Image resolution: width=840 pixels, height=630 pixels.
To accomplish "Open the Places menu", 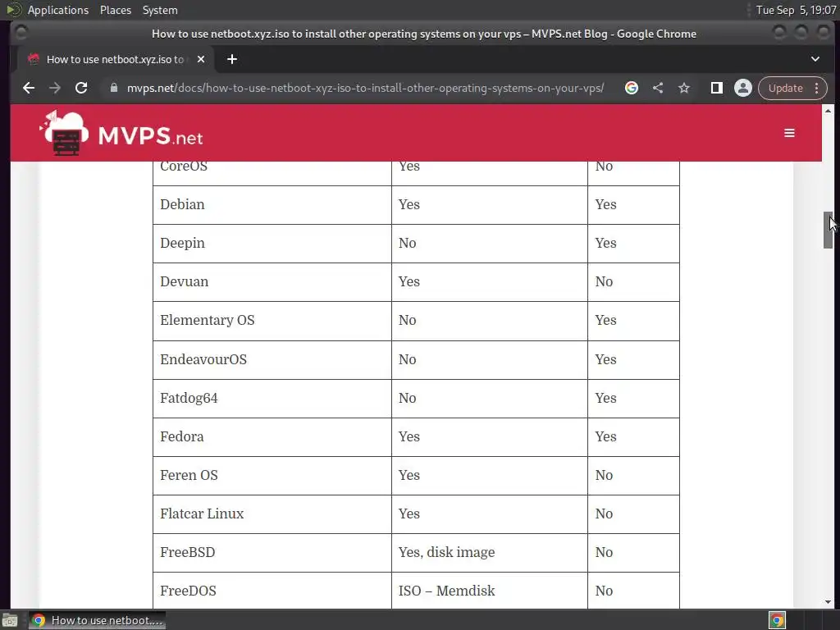I will point(115,10).
